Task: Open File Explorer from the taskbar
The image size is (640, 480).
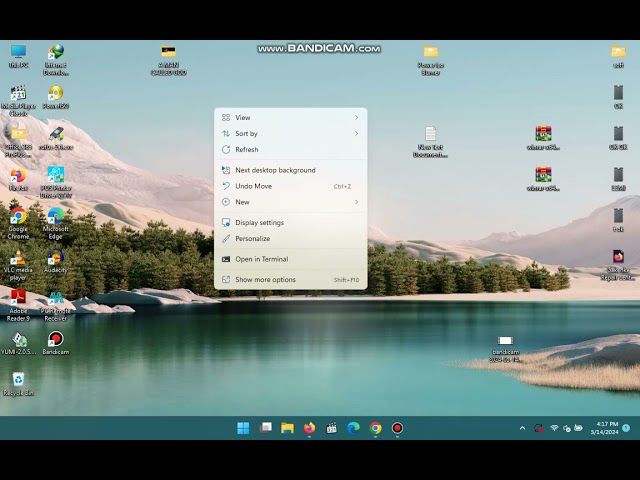Action: point(287,428)
